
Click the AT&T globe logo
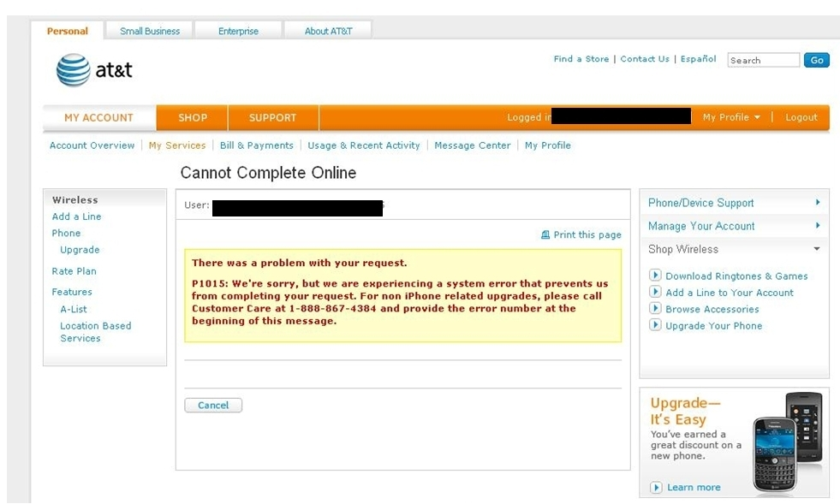click(74, 70)
